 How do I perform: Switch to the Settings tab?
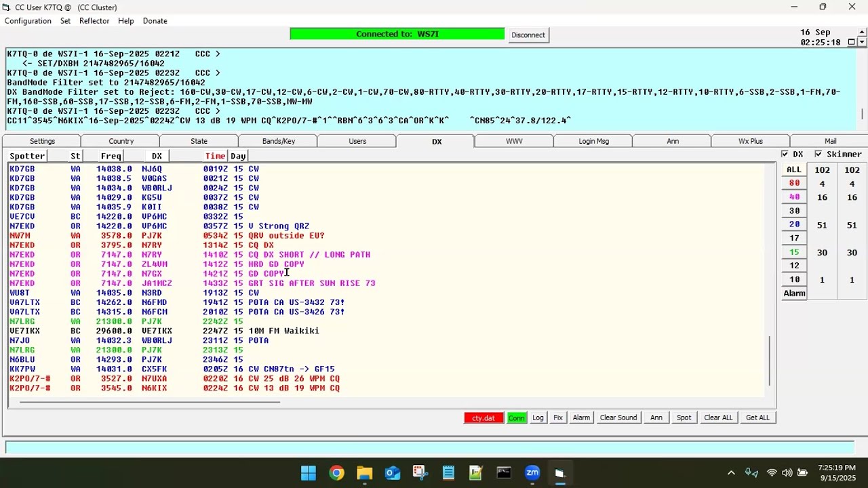(x=42, y=141)
